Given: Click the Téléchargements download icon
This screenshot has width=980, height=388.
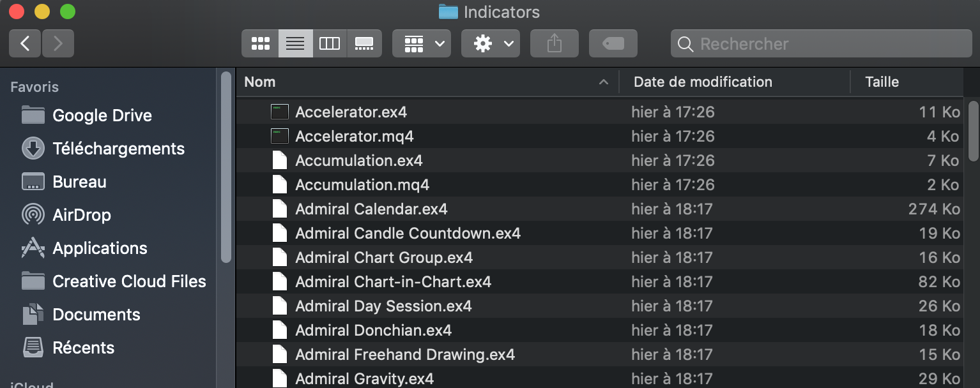Looking at the screenshot, I should coord(33,149).
